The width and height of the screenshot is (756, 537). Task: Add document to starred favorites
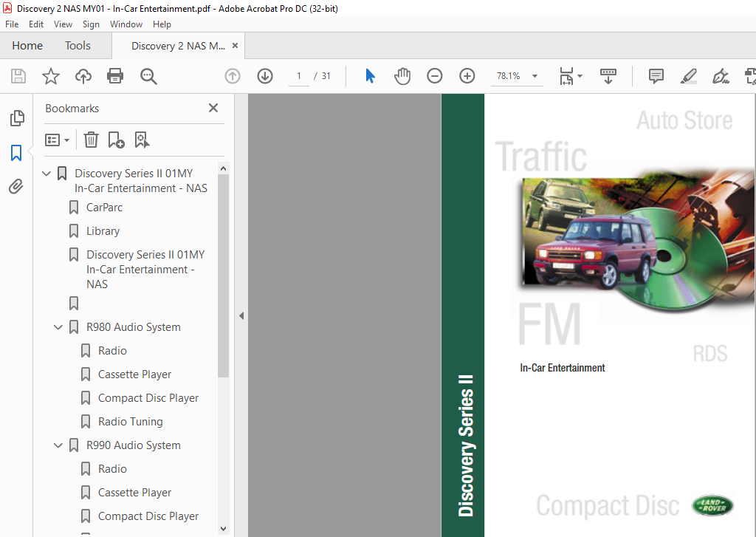pos(51,76)
